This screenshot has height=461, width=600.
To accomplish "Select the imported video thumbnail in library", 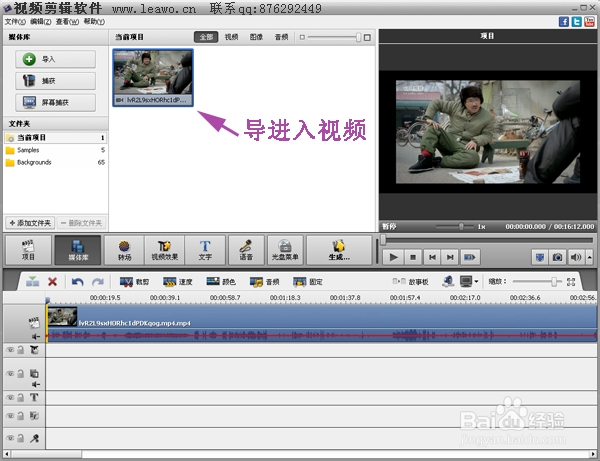I will 153,77.
